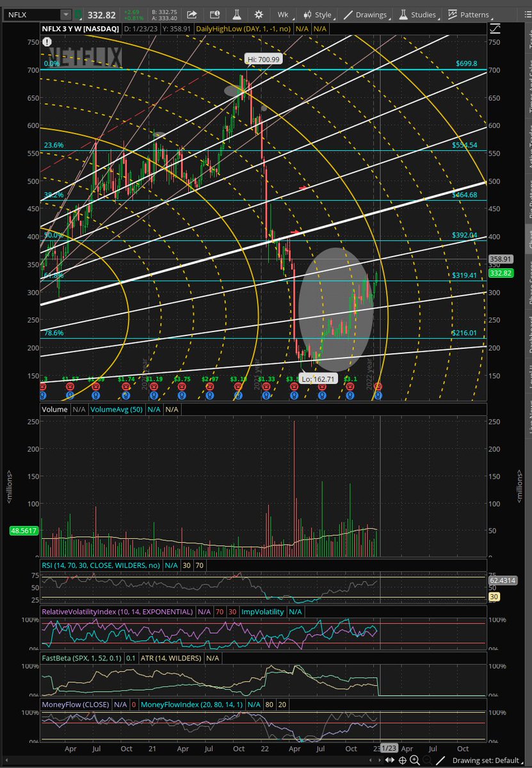Select the line drawing tool icon
532x768 pixels.
pyautogui.click(x=442, y=760)
